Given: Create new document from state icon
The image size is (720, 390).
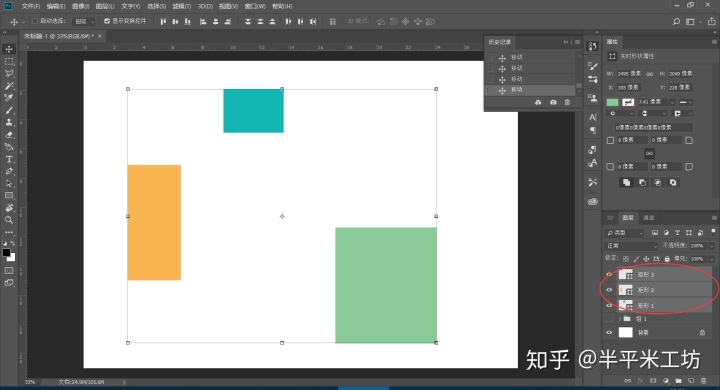Looking at the screenshot, I should (x=538, y=102).
